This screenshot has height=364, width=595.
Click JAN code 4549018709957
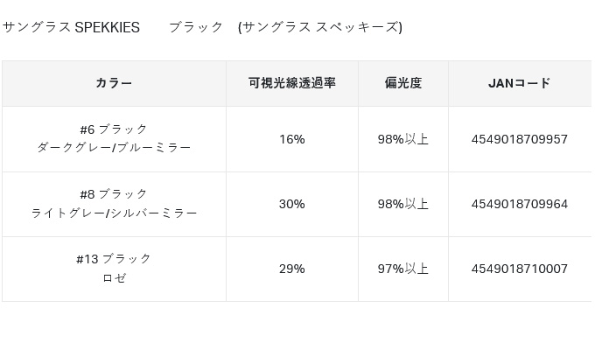tap(519, 139)
